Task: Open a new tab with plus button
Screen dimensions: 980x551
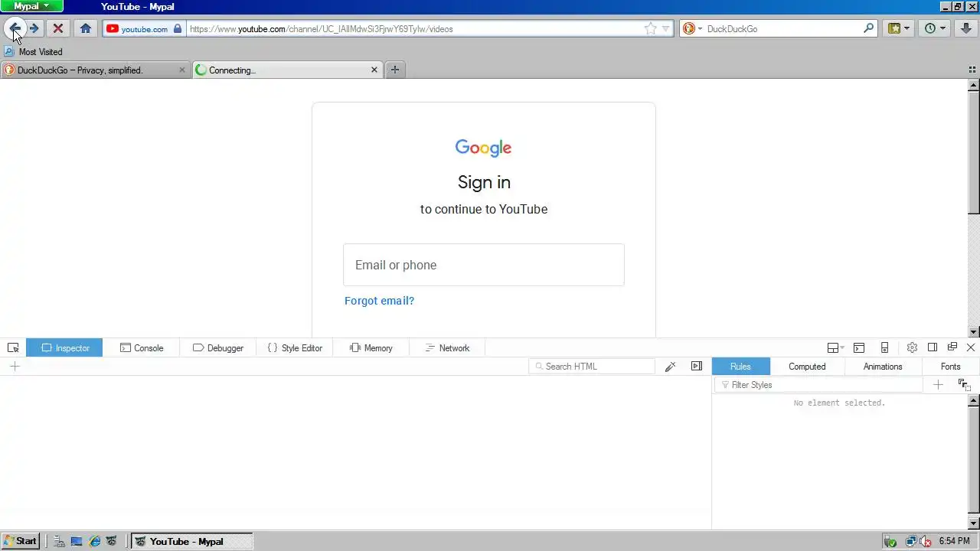Action: (x=395, y=70)
